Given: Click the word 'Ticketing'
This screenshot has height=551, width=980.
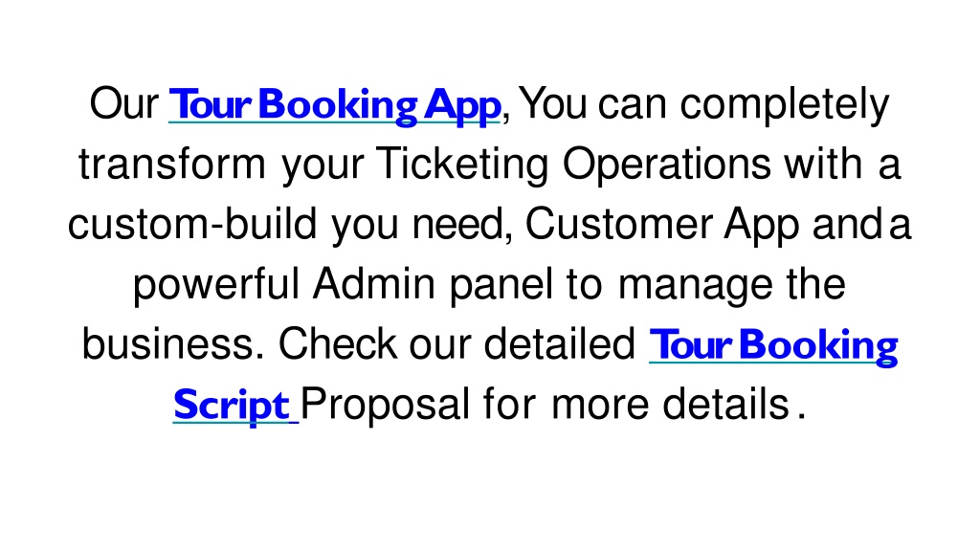Looking at the screenshot, I should pyautogui.click(x=462, y=165).
